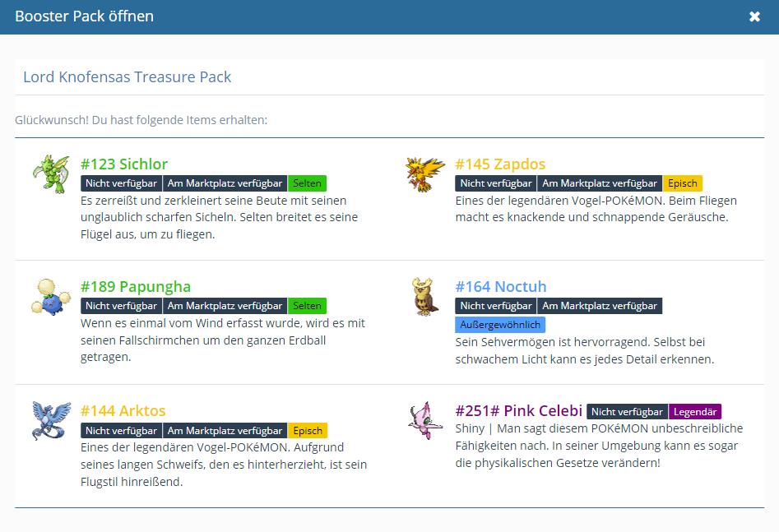Click Noctuh's 'Am Marktplatz verfügbar' badge
The image size is (779, 532).
[600, 306]
